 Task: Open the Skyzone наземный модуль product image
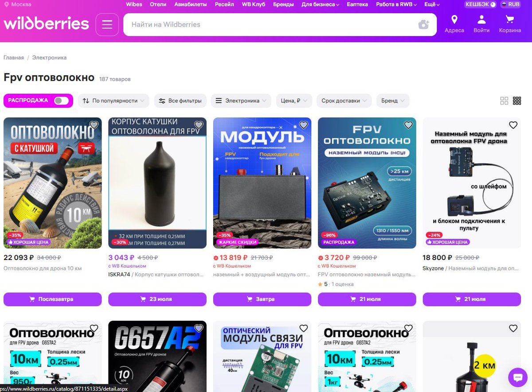(472, 183)
